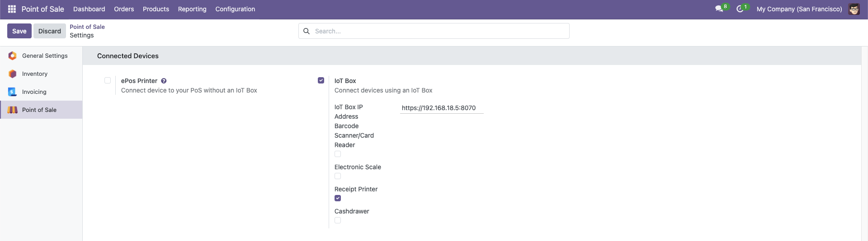Click the IoT Box label

[345, 81]
